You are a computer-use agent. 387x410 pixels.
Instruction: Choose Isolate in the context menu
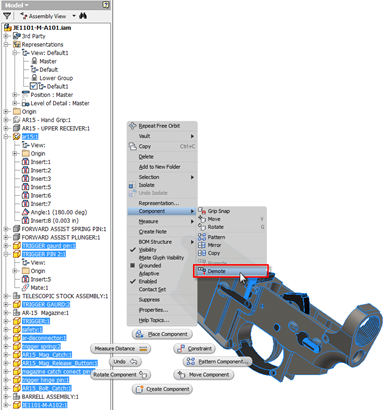[162, 185]
